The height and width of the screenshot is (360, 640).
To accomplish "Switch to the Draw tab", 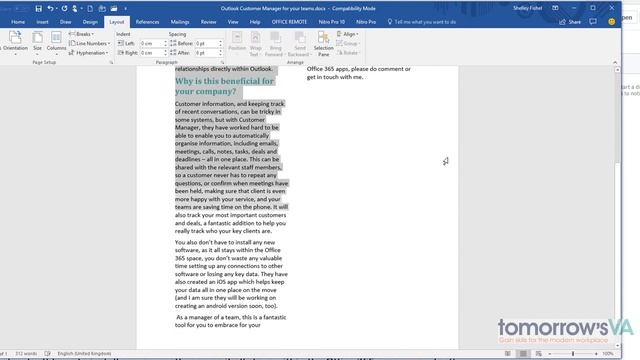I will (65, 22).
